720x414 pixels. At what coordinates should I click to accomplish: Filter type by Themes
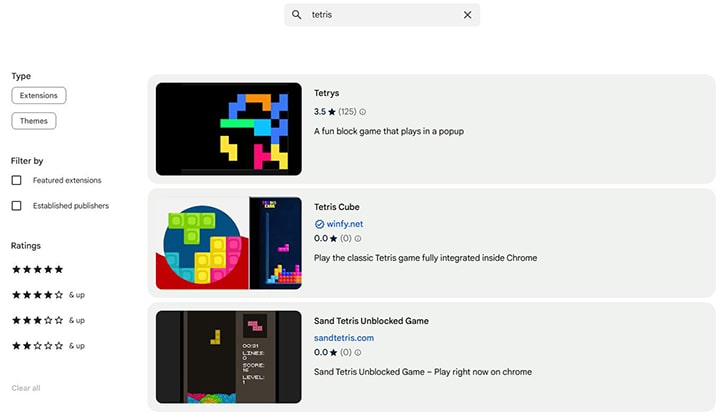[x=34, y=121]
